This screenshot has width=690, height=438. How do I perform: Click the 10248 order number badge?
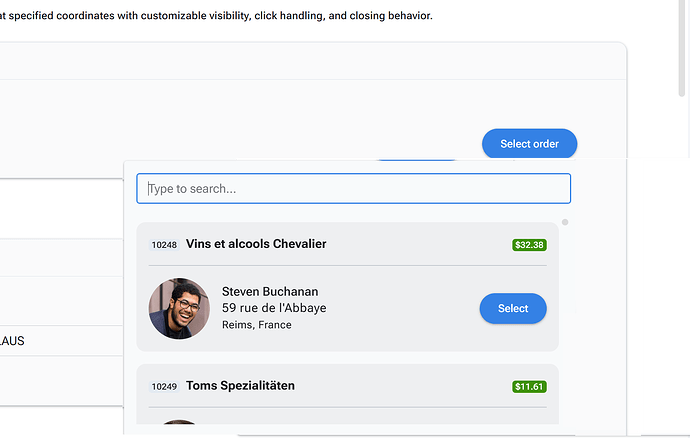point(164,245)
